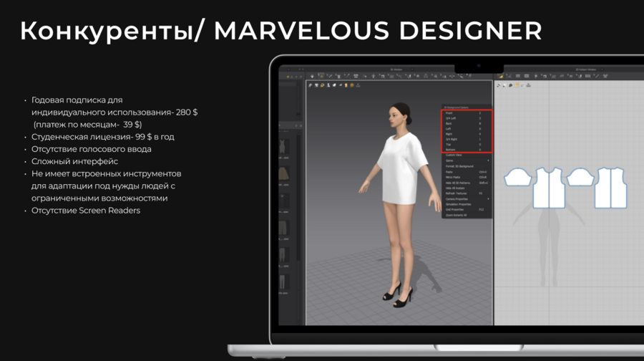Open the 2D Pattern Window title dropdown arrow
Image resolution: width=644 pixels, height=361 pixels.
602,69
